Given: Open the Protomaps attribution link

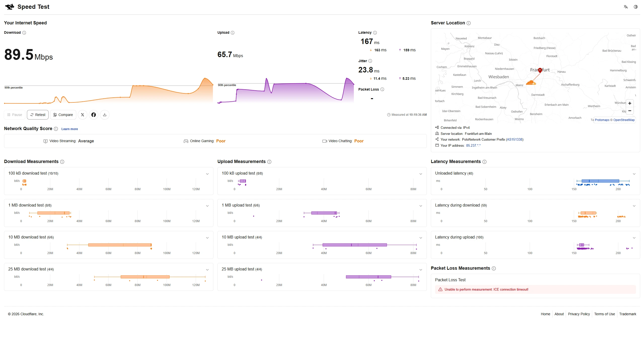Looking at the screenshot, I should (x=602, y=120).
